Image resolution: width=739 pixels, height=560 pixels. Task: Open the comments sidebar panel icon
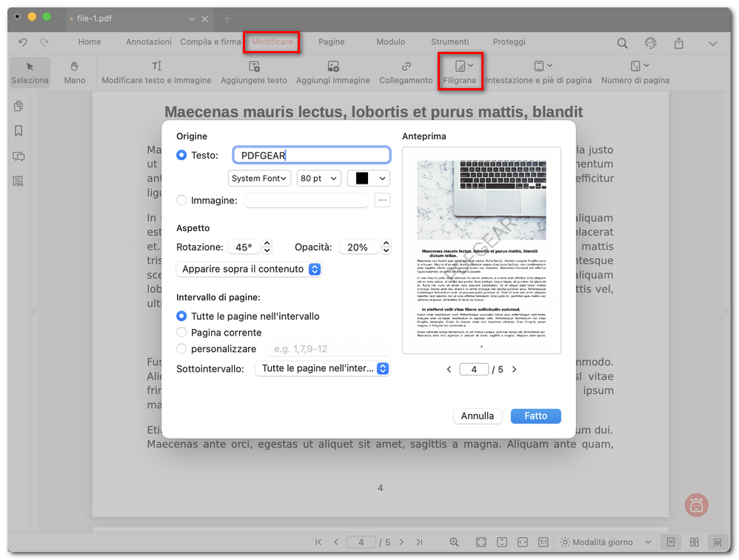[19, 156]
